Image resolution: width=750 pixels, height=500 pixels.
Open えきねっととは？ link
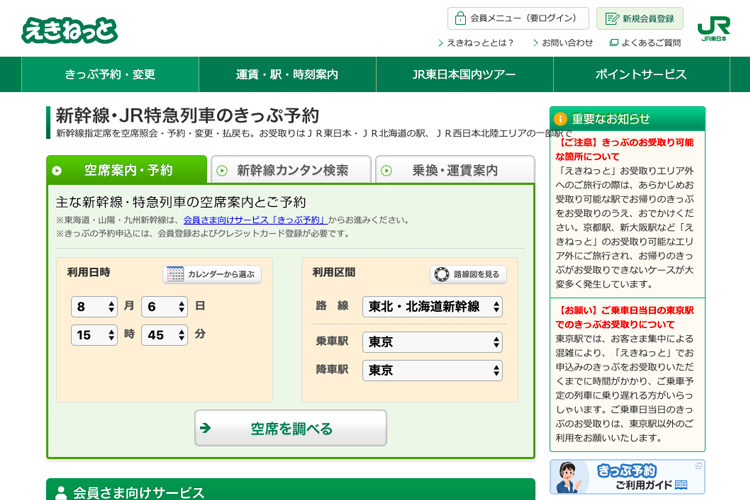click(476, 43)
